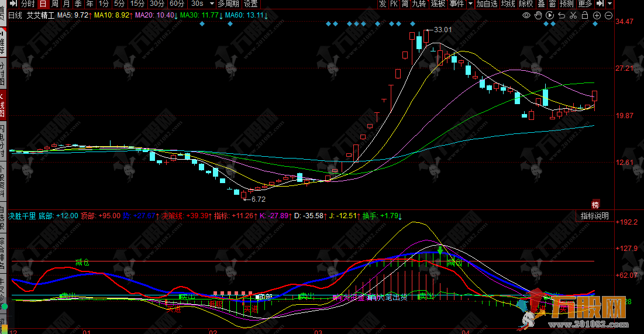Switch to the 周 weekly period tab

[54, 4]
